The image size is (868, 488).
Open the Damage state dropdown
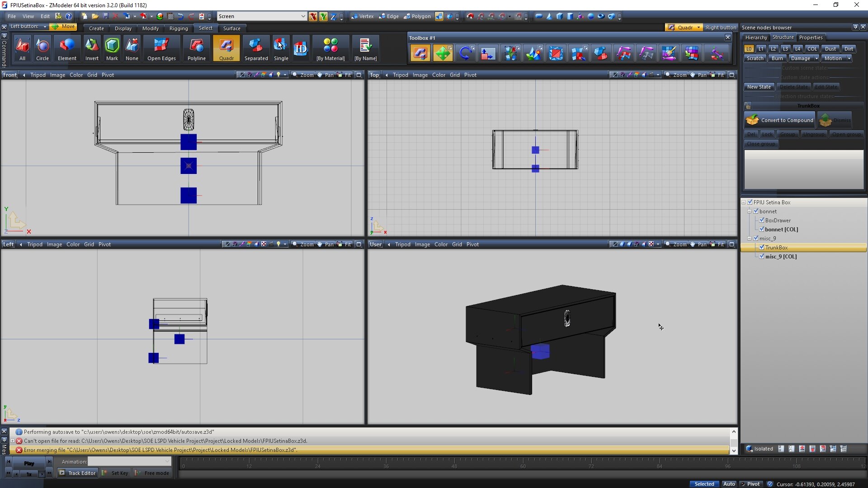coord(816,58)
